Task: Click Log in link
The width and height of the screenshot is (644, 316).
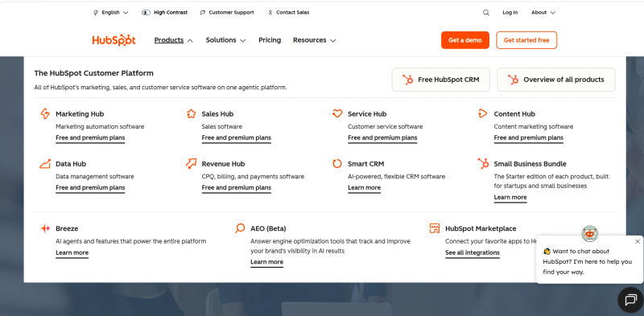Action: tap(510, 13)
